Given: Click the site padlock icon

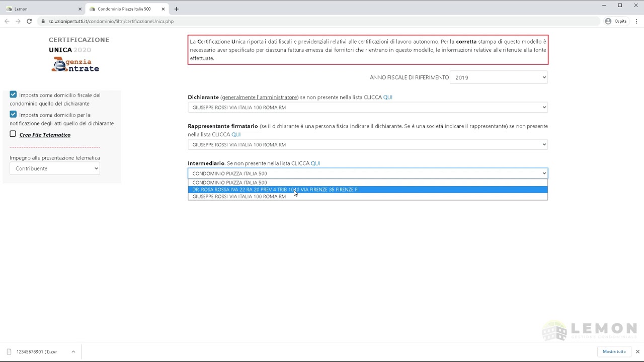Looking at the screenshot, I should pos(43,21).
